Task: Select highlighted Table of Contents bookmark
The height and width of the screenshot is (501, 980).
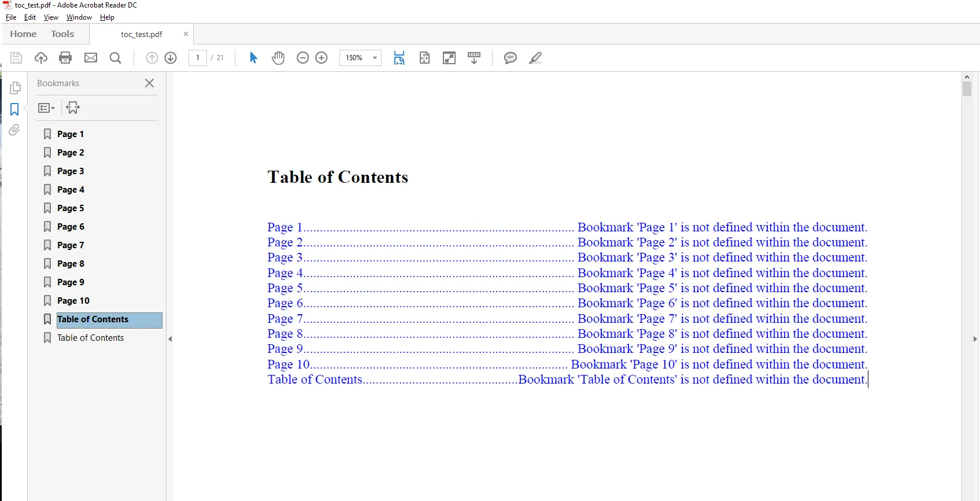Action: coord(109,320)
